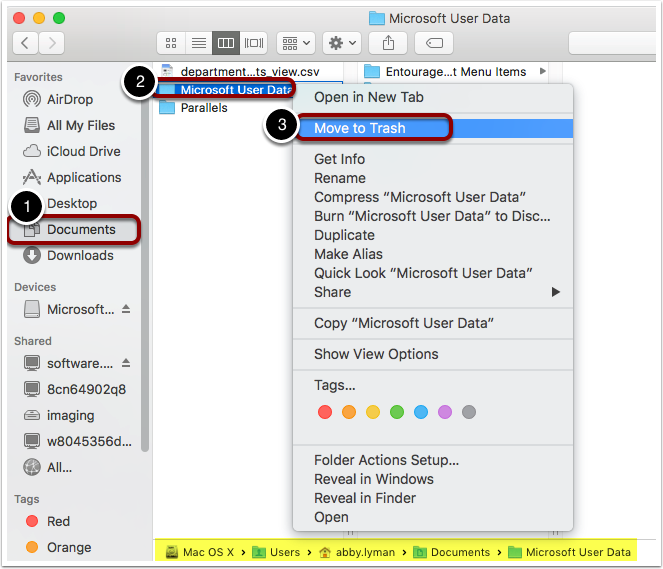The height and width of the screenshot is (569, 663).
Task: Switch Finder to column view
Action: pos(226,43)
